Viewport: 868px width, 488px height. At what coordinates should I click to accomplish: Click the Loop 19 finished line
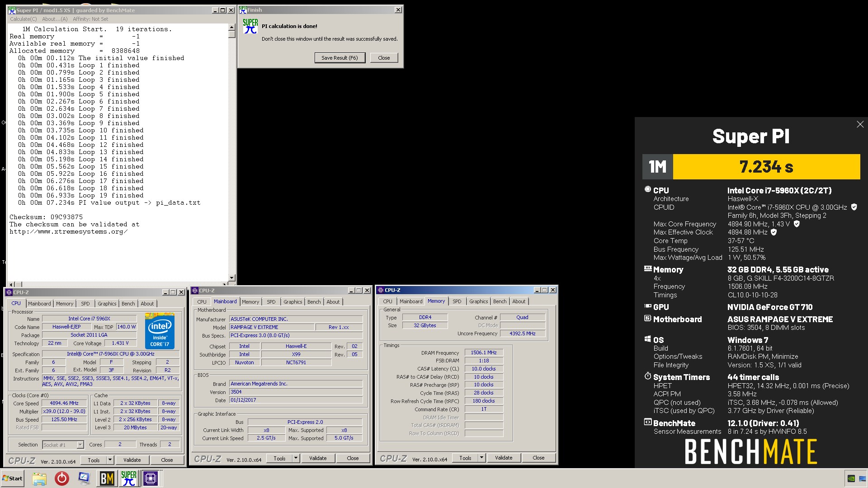[81, 195]
